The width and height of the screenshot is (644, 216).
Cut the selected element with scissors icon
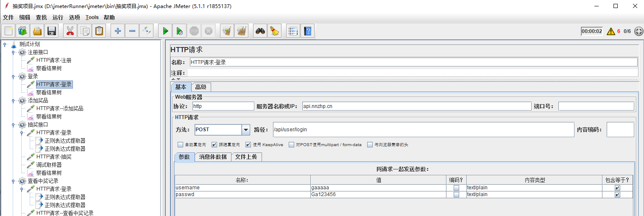click(x=70, y=31)
